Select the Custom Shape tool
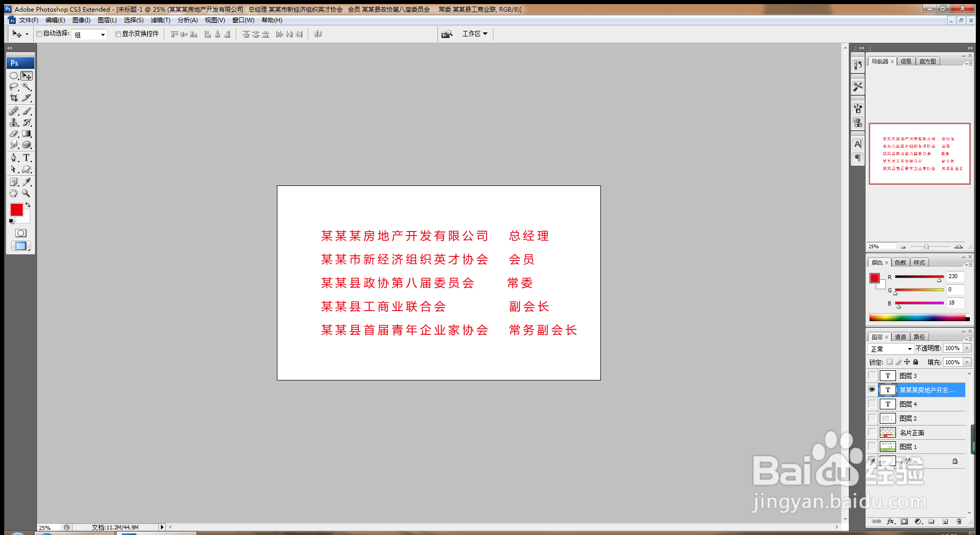 (x=27, y=169)
